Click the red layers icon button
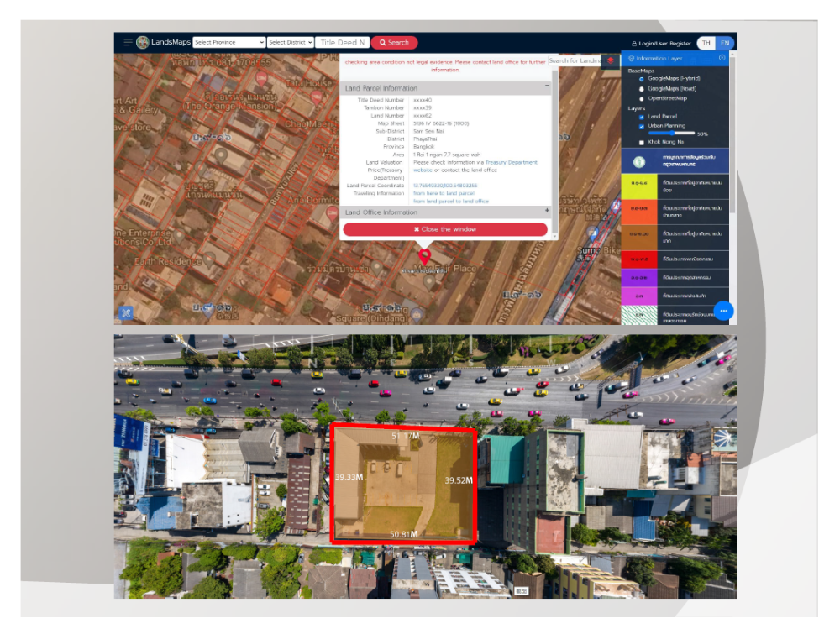This screenshot has width=840, height=634. [610, 60]
